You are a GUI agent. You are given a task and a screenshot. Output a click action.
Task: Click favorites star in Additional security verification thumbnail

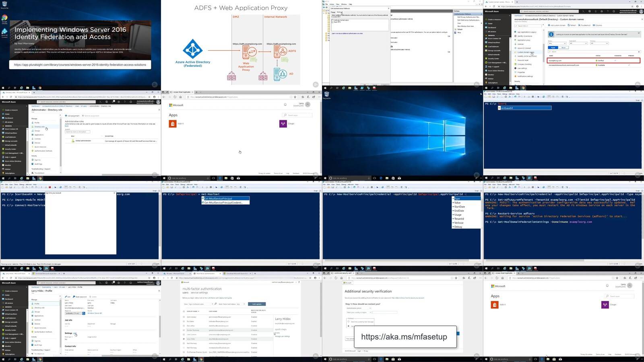point(456,278)
